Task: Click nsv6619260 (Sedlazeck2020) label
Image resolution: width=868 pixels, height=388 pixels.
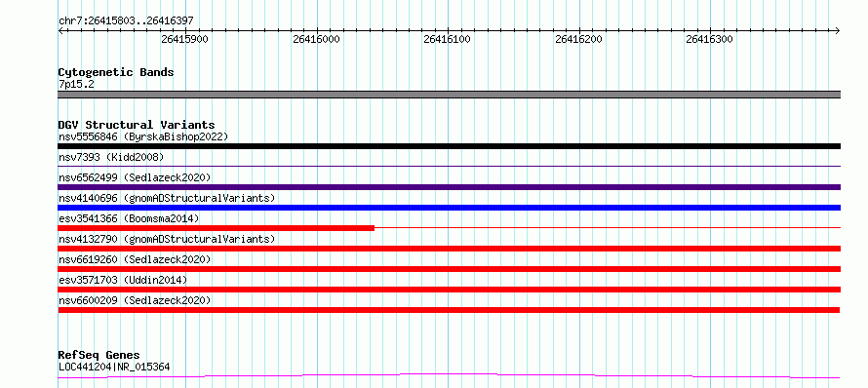Action: tap(135, 259)
